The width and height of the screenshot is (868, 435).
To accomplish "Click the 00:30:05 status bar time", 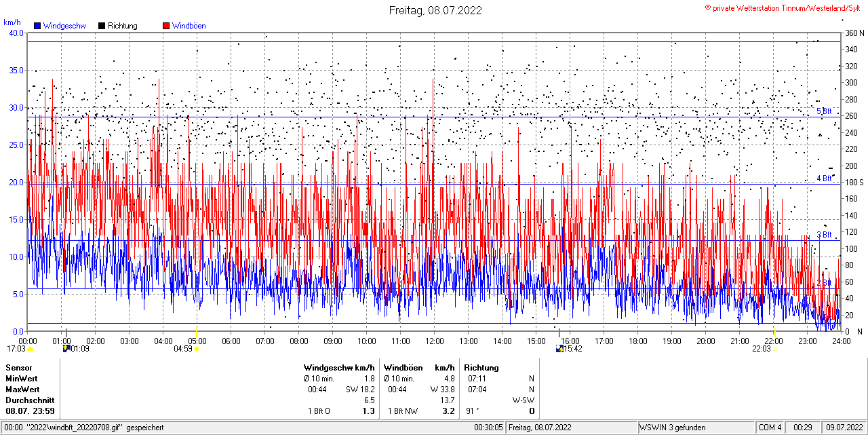I will (488, 428).
